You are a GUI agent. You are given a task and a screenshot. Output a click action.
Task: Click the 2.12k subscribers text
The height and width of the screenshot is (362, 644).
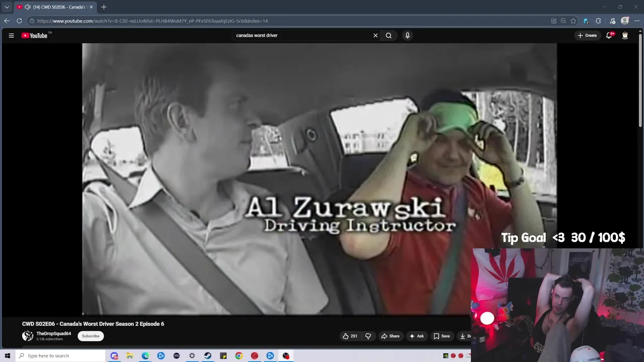(49, 339)
